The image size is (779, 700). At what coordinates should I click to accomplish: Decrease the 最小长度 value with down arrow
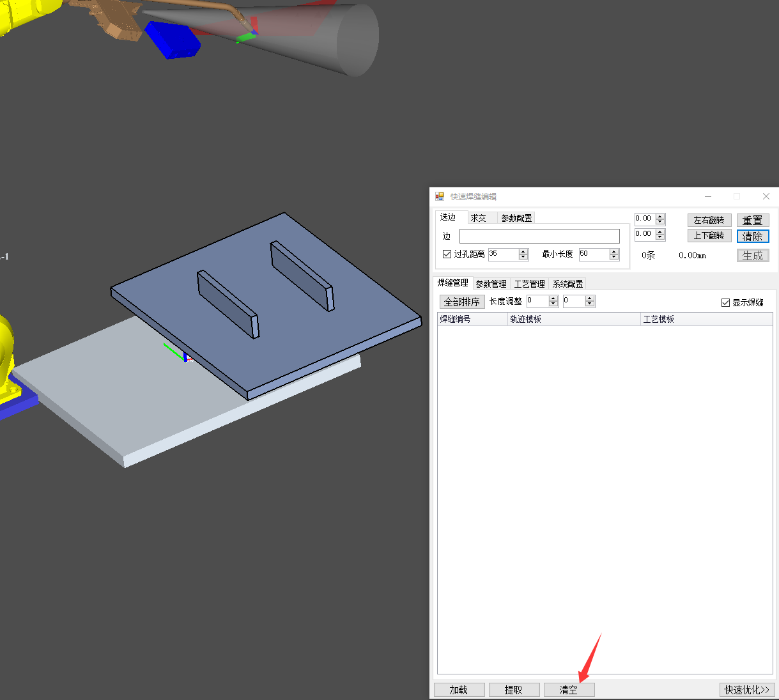point(614,257)
